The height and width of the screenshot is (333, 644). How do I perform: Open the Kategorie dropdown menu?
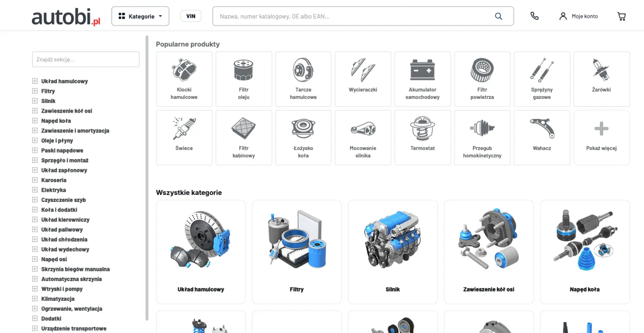[x=140, y=16]
